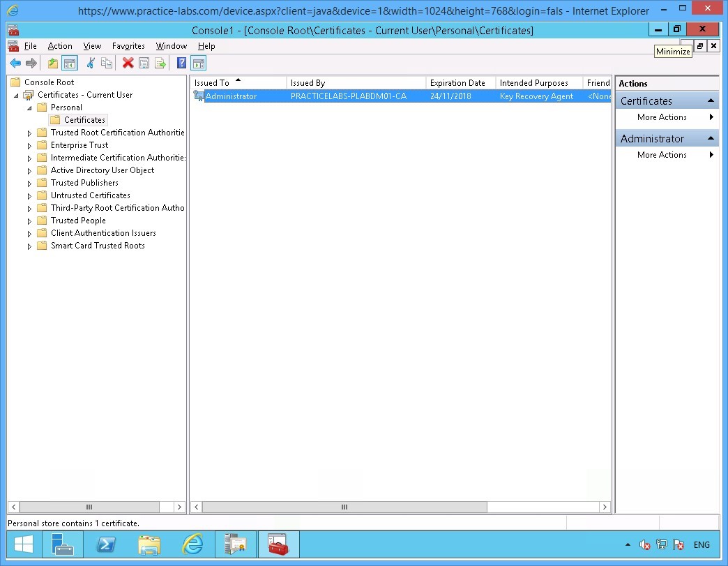Screen dimensions: 728x566
Task: Click the Forward navigation arrow
Action: pyautogui.click(x=31, y=63)
